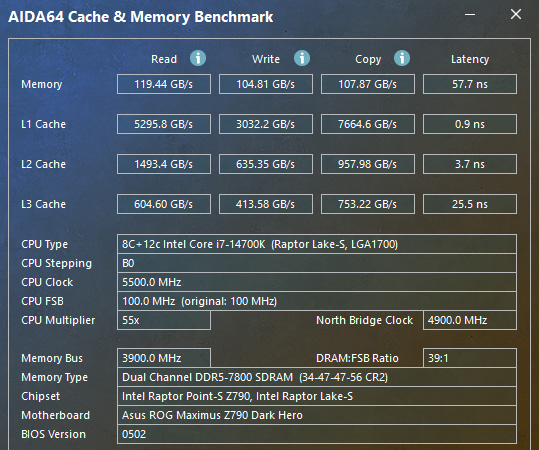Select the L1 Cache Read 5295.8 GB/s box
Viewport: 539px width, 450px height.
tap(164, 124)
